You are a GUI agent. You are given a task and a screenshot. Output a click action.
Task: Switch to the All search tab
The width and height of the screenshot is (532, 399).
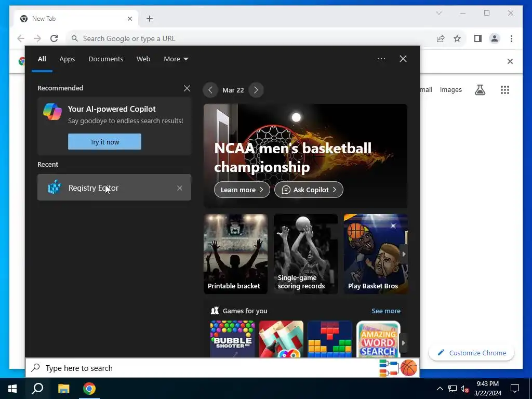42,59
